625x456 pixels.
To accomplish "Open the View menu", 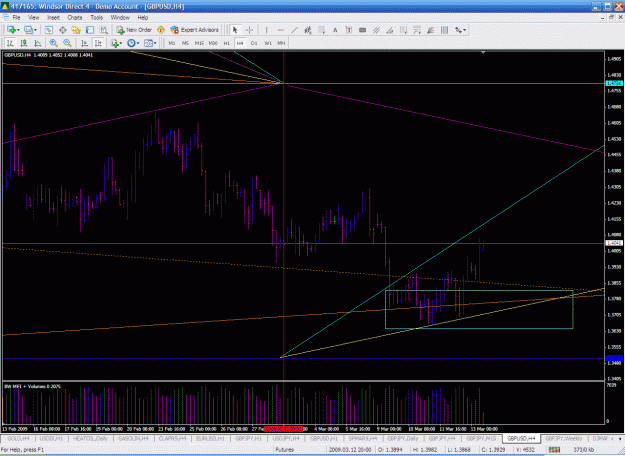I will [33, 18].
